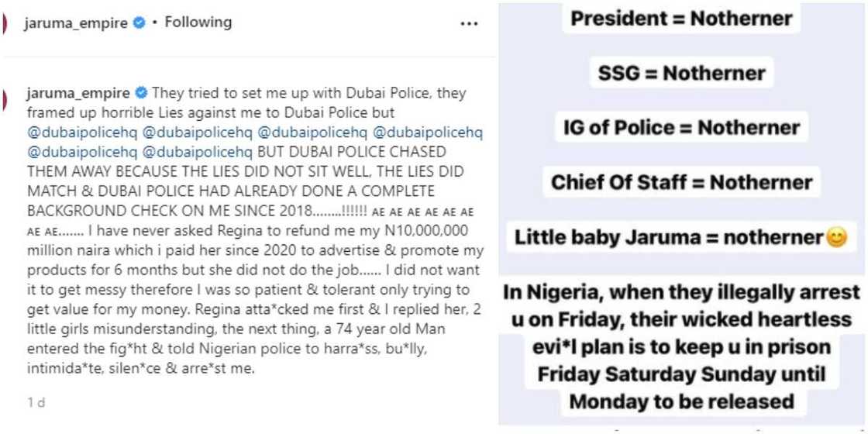
Task: Click the '1 d' post timestamp
Action: point(36,401)
